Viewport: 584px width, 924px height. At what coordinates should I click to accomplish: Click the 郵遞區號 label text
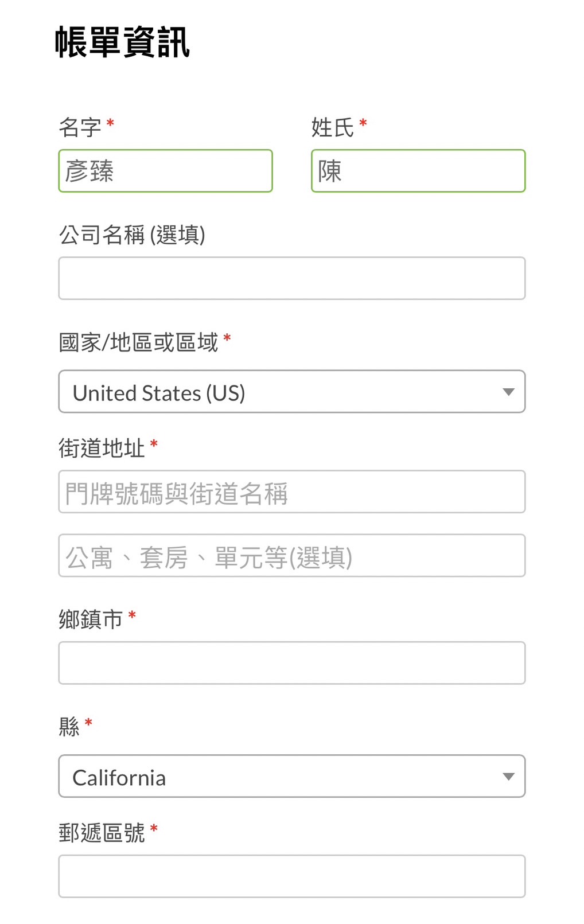tap(102, 833)
